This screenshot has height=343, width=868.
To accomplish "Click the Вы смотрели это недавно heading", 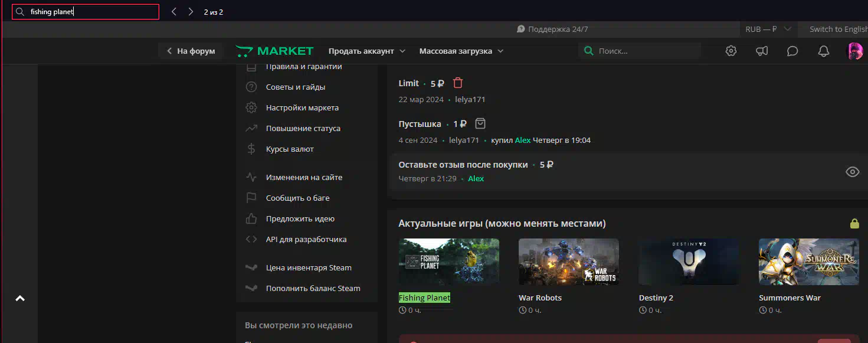I will [299, 325].
